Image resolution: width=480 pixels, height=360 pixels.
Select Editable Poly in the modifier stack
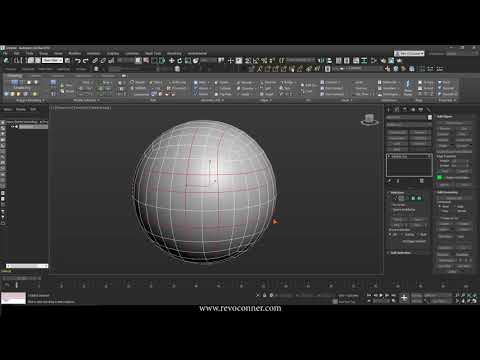tap(399, 156)
